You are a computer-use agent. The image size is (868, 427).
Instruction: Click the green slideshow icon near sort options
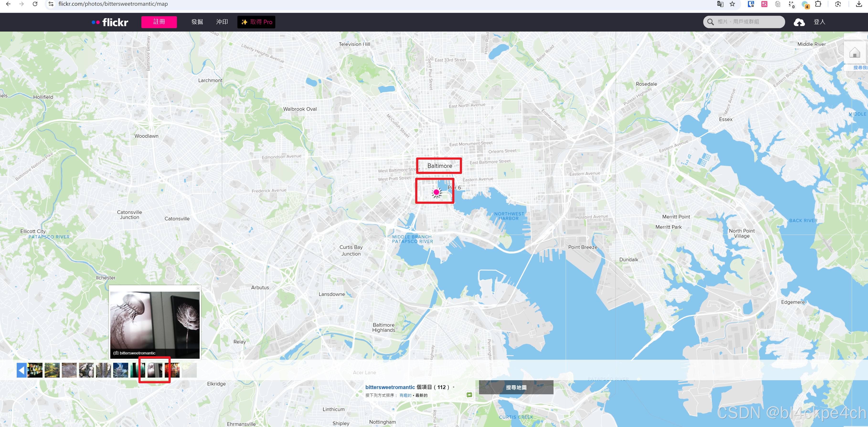pos(469,395)
